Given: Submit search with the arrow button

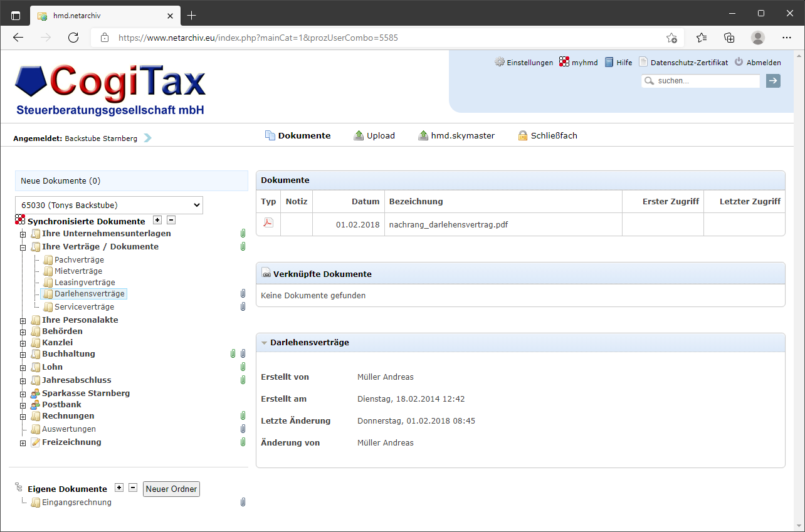Looking at the screenshot, I should click(772, 80).
